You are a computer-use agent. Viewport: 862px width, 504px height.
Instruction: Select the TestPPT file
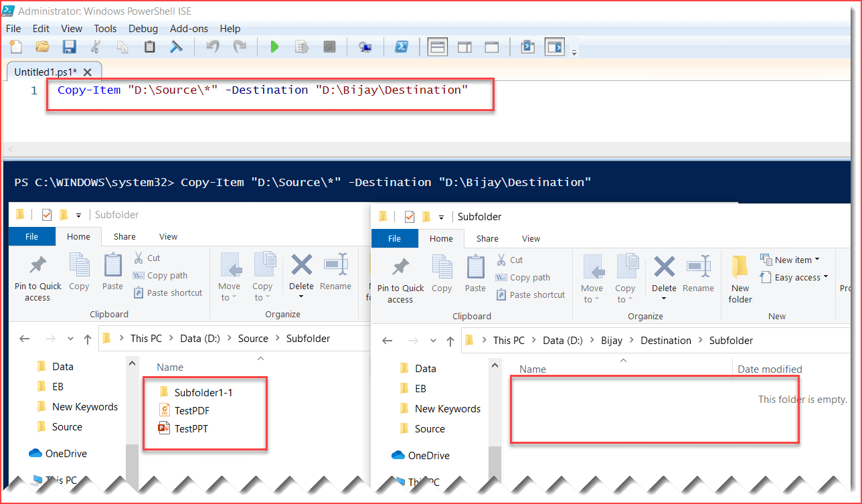click(183, 428)
